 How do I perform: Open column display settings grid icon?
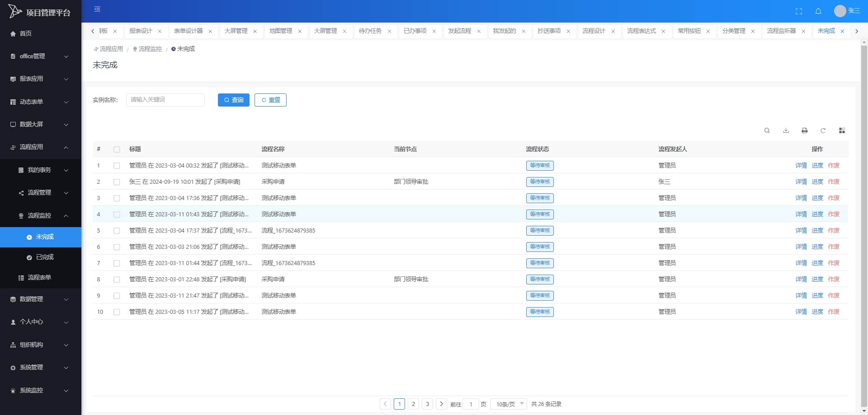pos(842,131)
